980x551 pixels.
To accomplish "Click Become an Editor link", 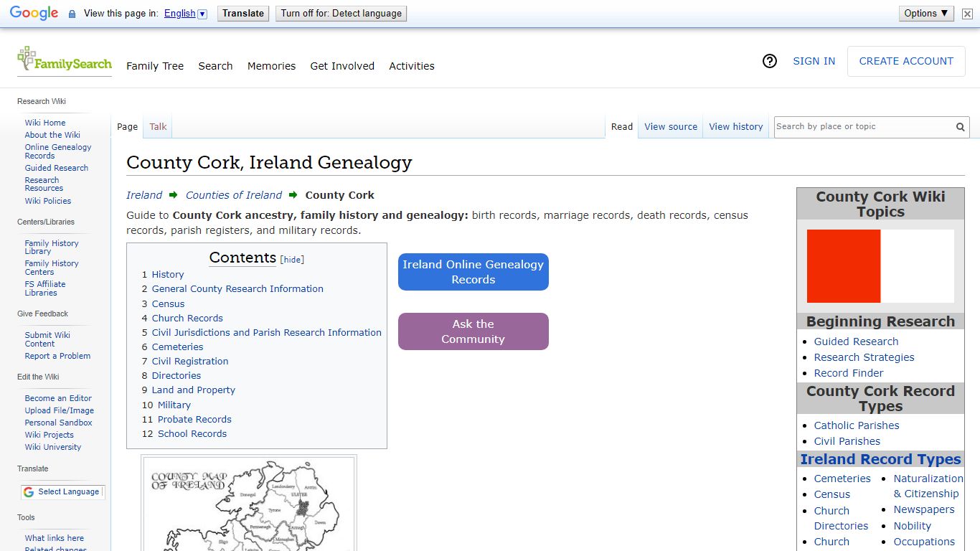I will [58, 398].
